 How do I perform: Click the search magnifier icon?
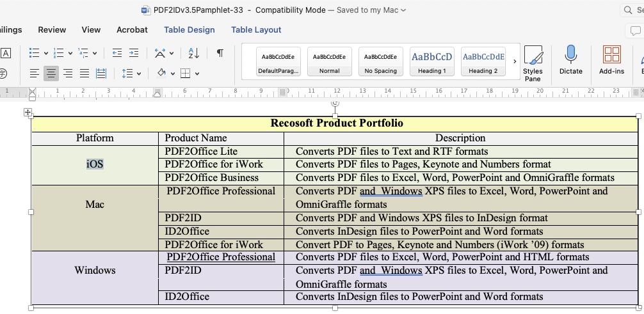(x=628, y=10)
